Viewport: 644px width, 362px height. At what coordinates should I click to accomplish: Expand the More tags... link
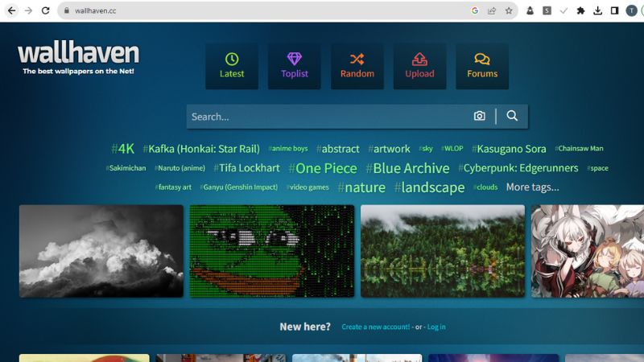(x=532, y=187)
